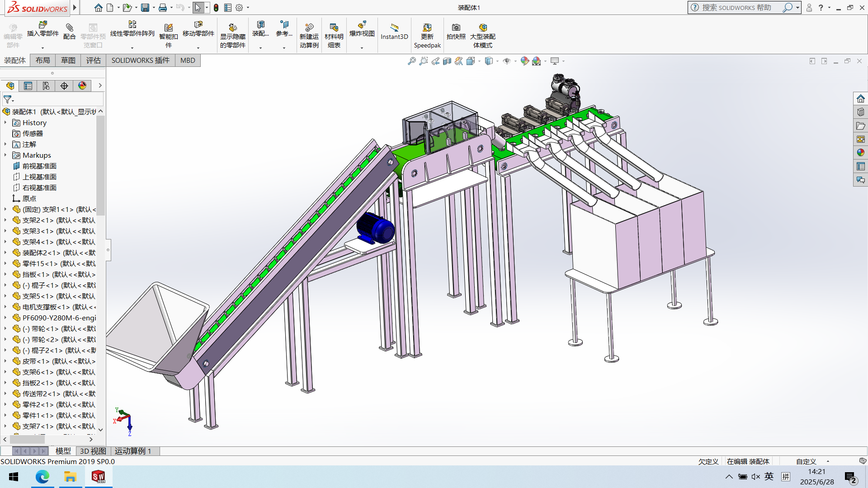This screenshot has width=868, height=488.
Task: Expand (固定) 支架1<1> component
Action: tap(5, 209)
